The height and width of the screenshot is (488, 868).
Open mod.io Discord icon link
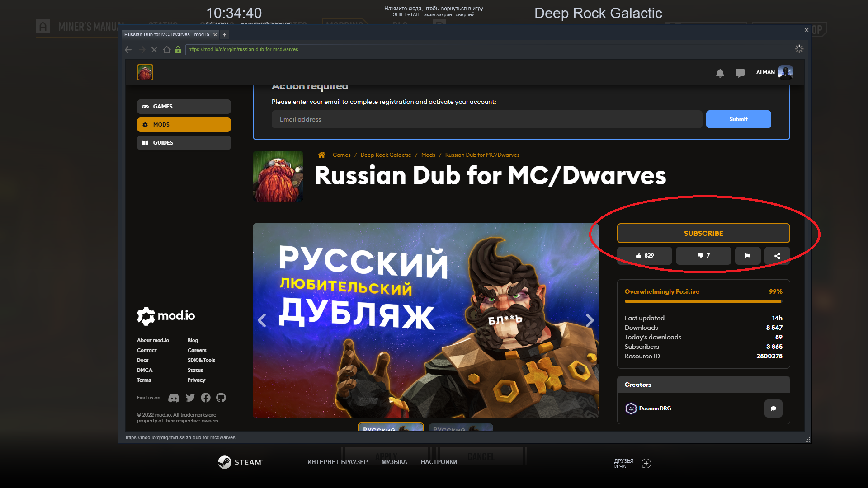[174, 398]
